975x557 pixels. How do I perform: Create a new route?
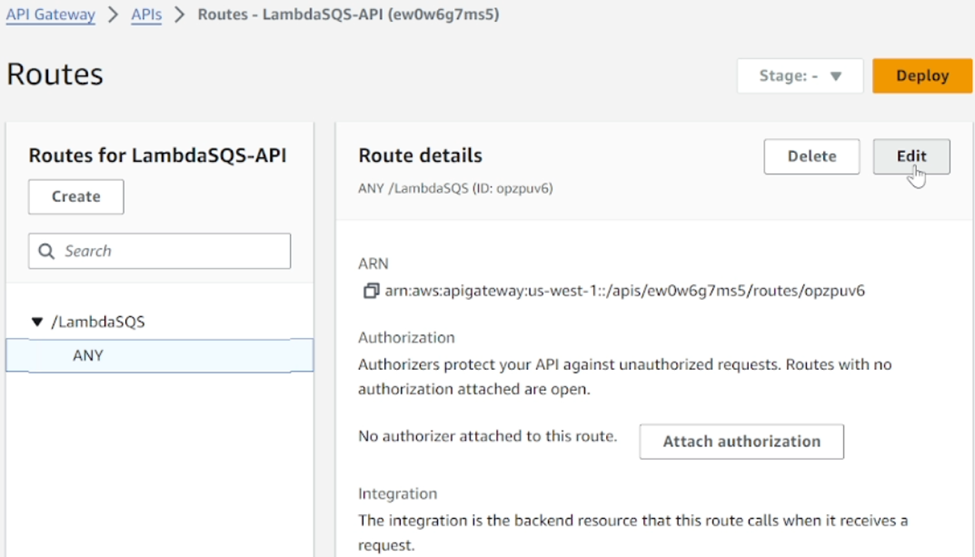[x=76, y=196]
